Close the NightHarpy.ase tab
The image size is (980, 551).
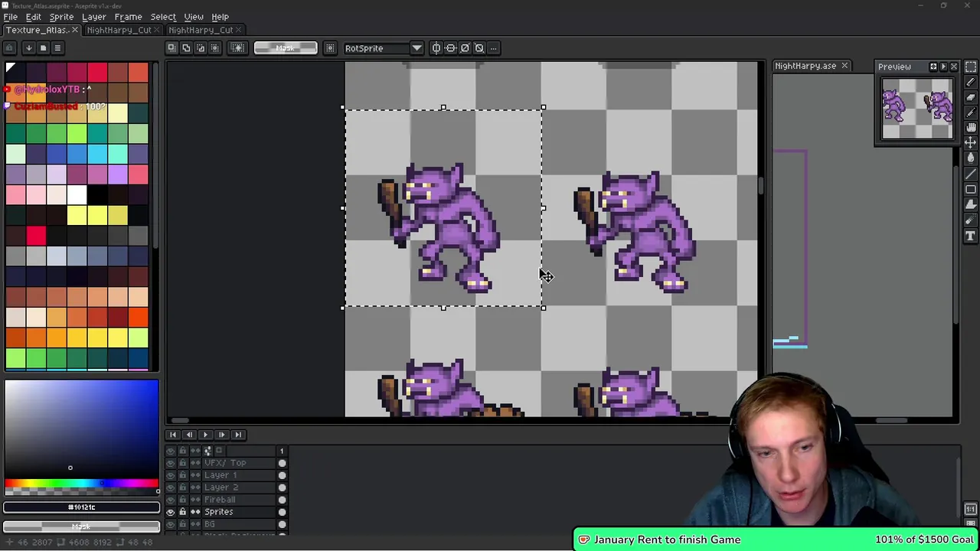tap(844, 66)
